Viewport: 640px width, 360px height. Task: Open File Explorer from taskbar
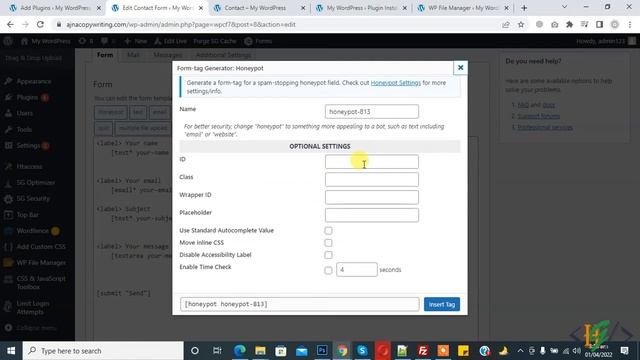click(260, 351)
